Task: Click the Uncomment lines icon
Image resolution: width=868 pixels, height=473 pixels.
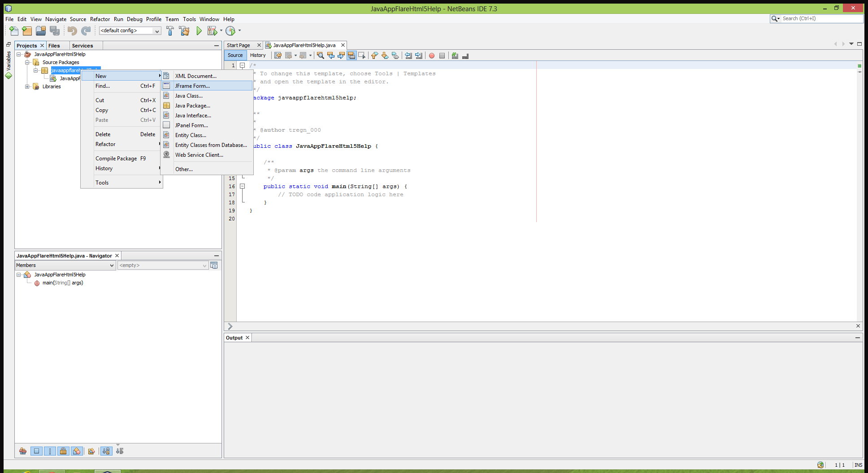Action: 465,56
